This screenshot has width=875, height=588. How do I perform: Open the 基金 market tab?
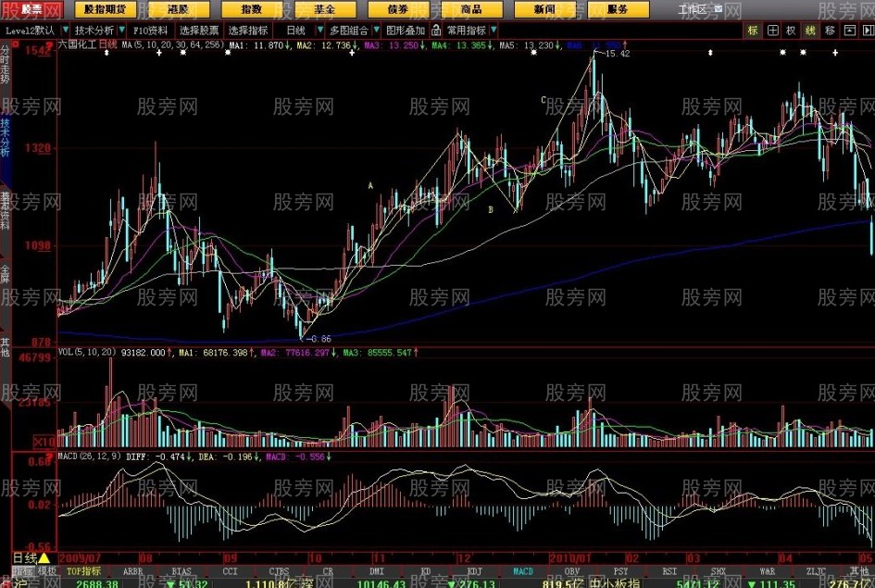tap(325, 9)
